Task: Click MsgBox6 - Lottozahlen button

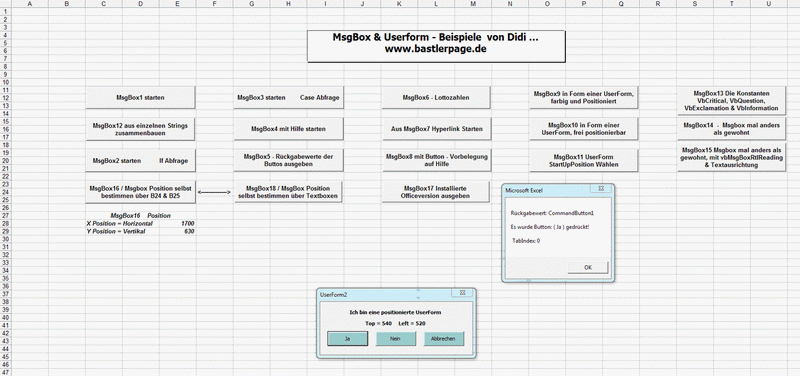Action: click(436, 97)
